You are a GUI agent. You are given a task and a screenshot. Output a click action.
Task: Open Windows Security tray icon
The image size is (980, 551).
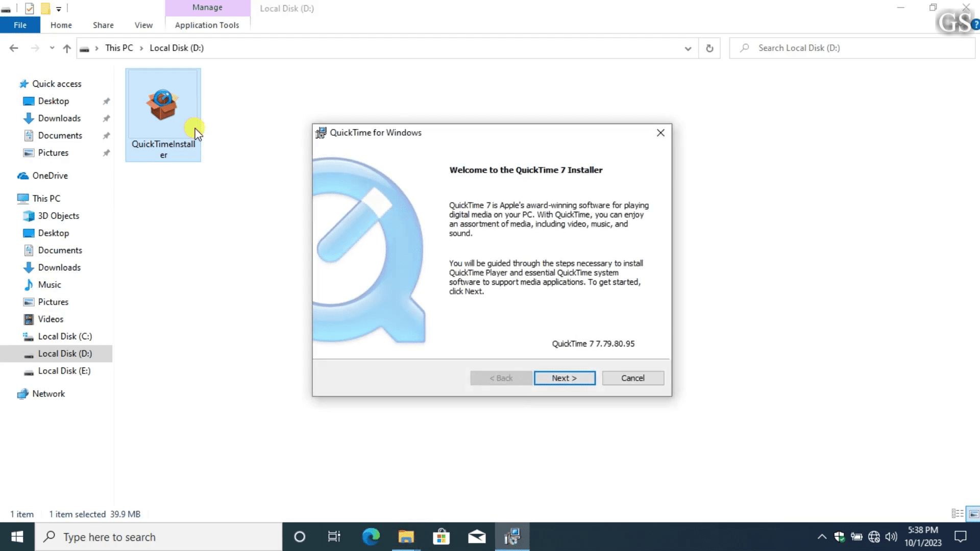(839, 537)
